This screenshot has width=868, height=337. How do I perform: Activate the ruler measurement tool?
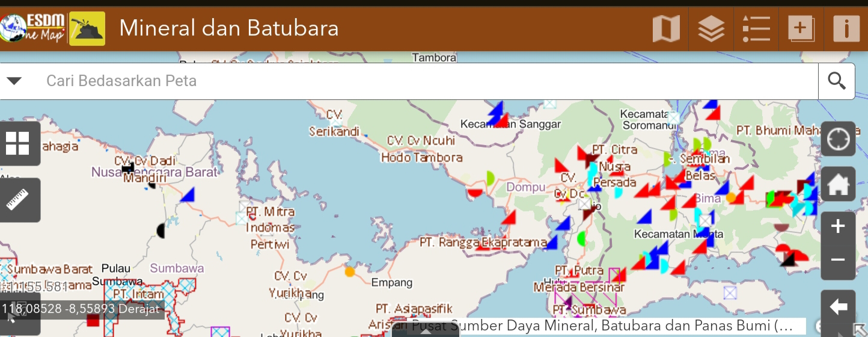(x=17, y=200)
